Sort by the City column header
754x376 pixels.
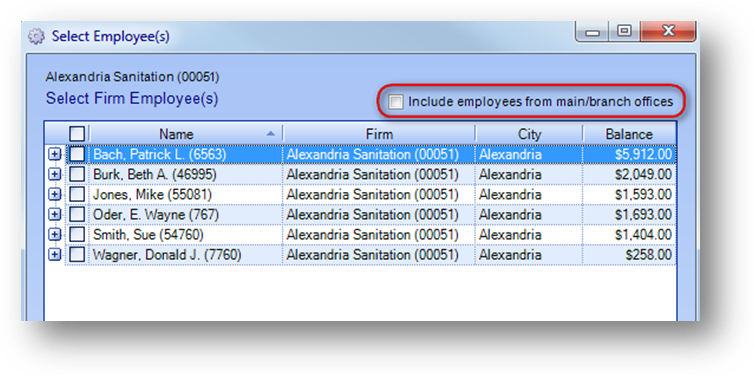tap(529, 134)
